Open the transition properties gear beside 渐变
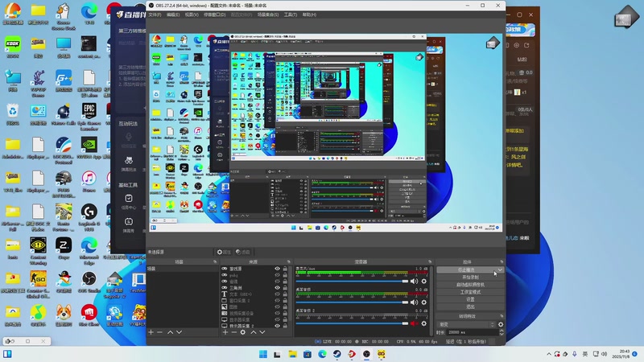Screen dimensions: 644x362 [501, 324]
